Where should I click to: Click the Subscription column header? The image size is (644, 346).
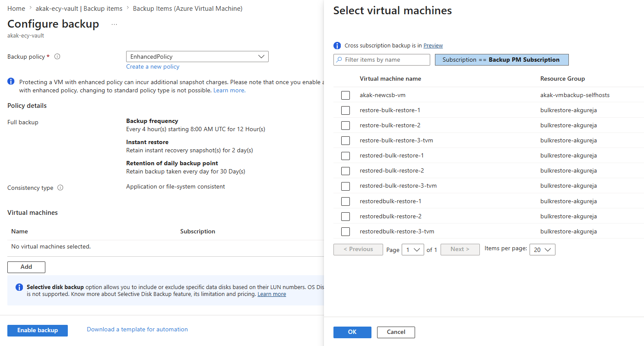coord(198,231)
